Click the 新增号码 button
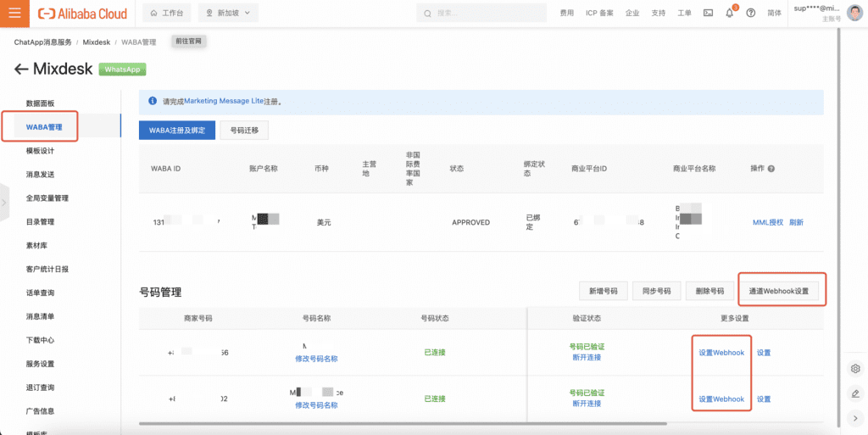 [603, 291]
